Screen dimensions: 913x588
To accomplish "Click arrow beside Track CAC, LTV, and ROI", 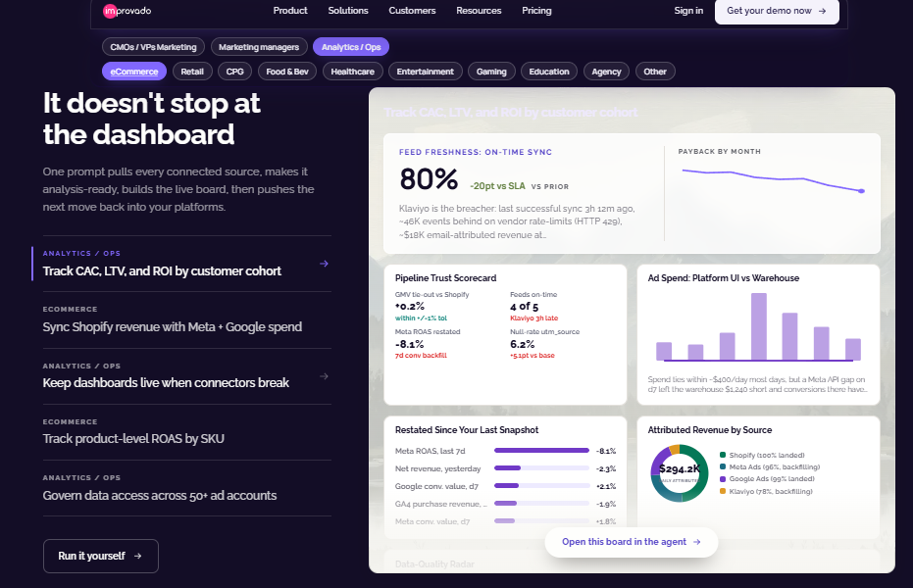I will click(325, 264).
